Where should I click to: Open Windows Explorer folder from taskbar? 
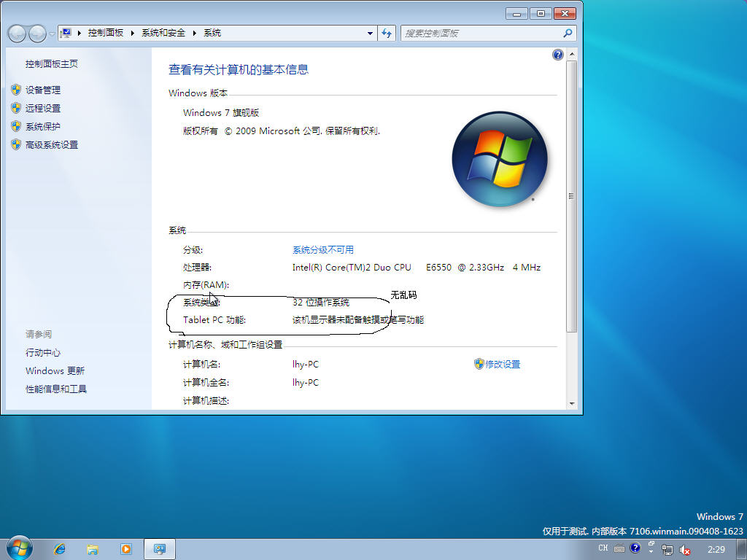point(93,549)
